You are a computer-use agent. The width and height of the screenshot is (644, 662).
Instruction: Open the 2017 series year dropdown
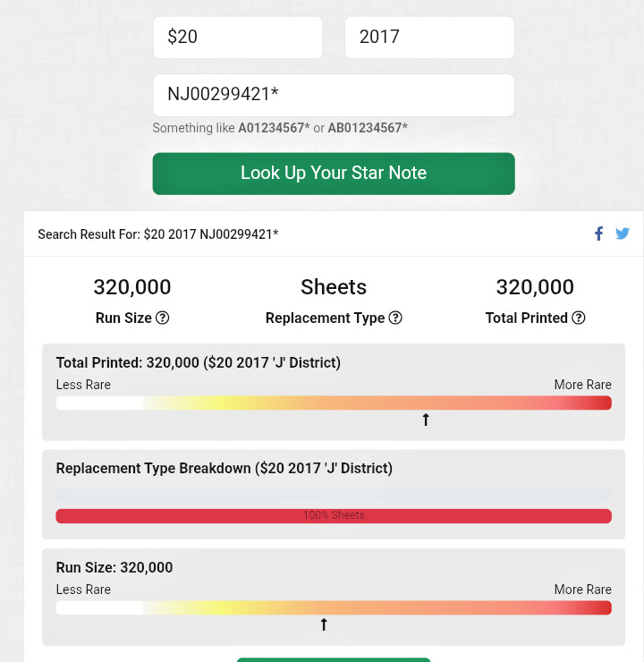pos(429,38)
